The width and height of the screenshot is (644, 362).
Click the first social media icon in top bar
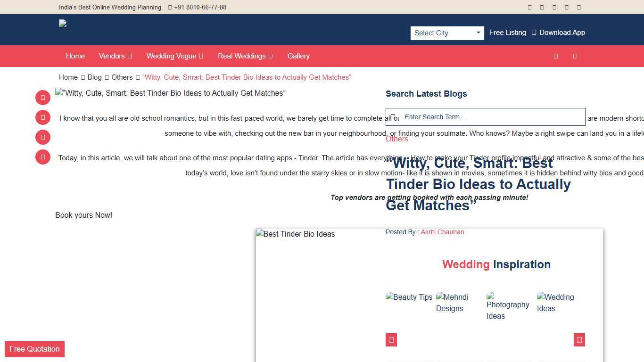tap(529, 7)
